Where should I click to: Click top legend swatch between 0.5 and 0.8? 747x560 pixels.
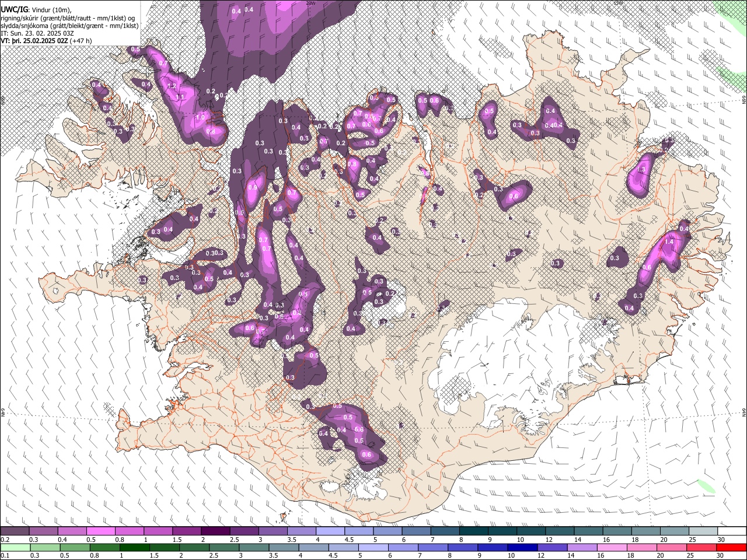tap(102, 531)
